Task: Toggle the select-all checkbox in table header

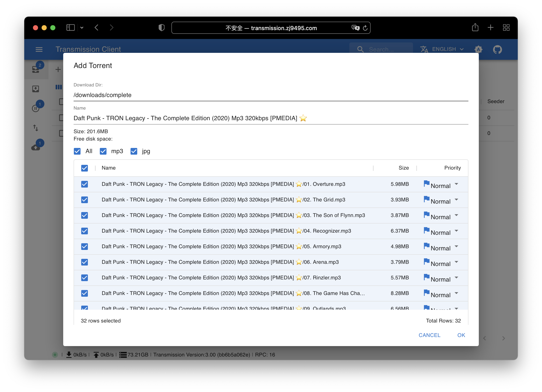Action: click(x=84, y=168)
